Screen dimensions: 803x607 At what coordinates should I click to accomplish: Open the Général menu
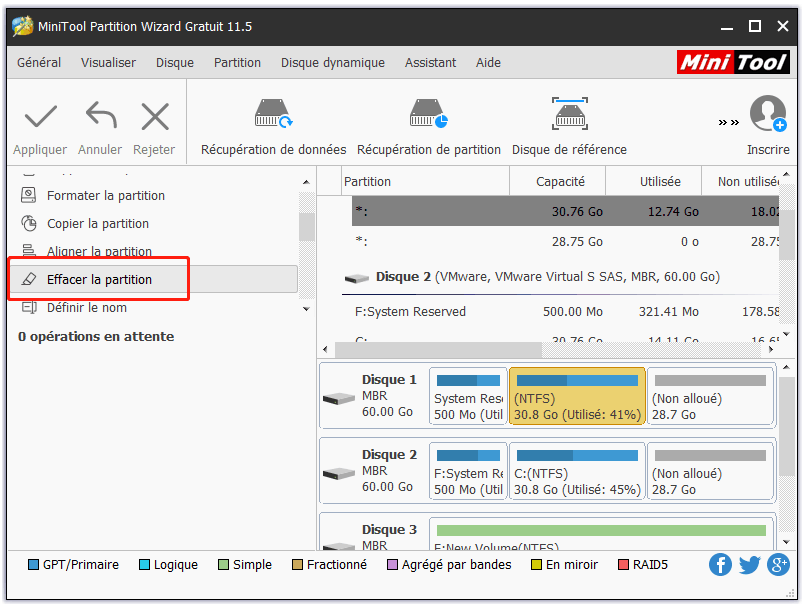pos(39,62)
